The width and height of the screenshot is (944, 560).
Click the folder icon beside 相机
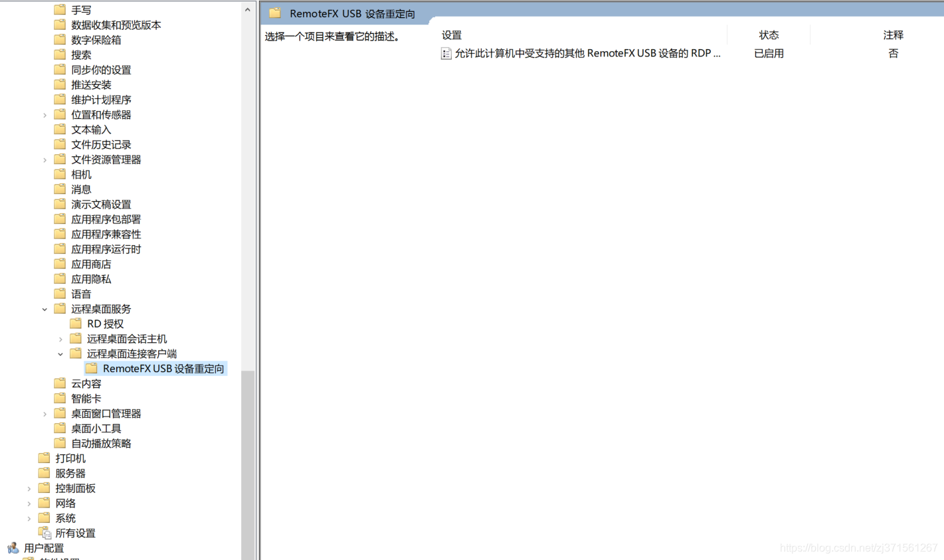coord(60,174)
